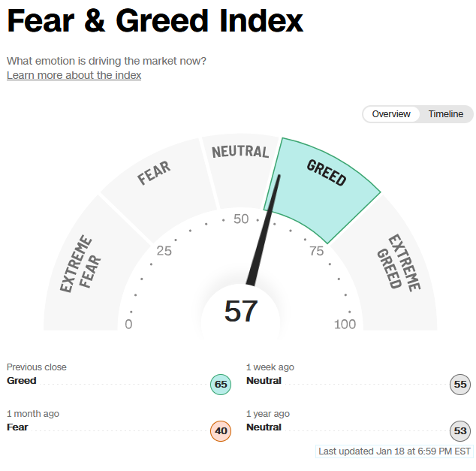This screenshot has height=471, width=476.
Task: Click the 'Previous close' Greed label
Action: (x=22, y=381)
